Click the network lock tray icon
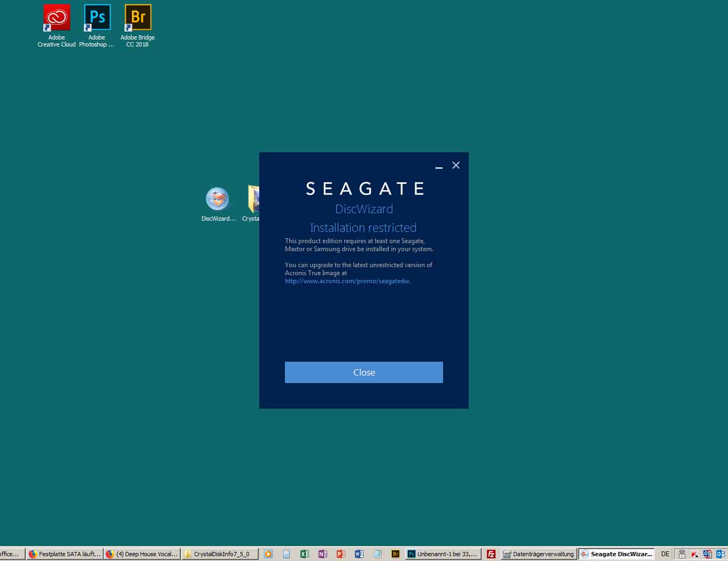Screen dimensions: 728x561 pos(682,554)
